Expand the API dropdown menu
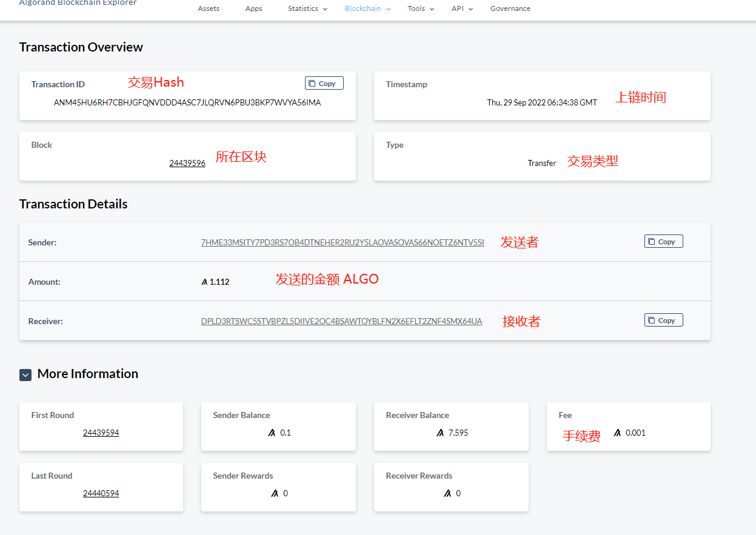Screen dimensions: 756x535 click(x=462, y=8)
